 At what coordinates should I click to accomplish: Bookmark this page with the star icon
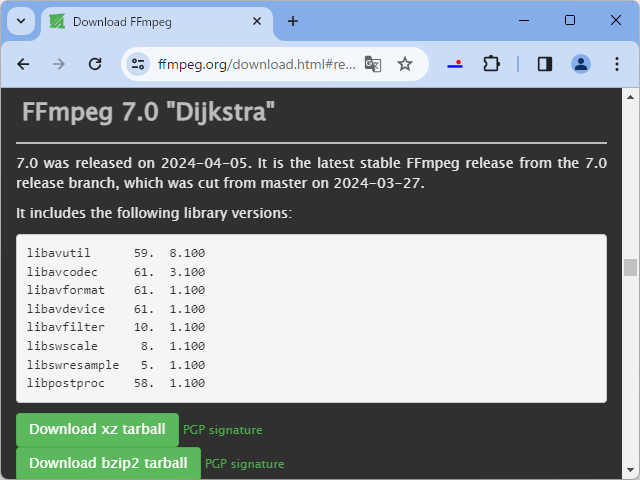tap(405, 64)
